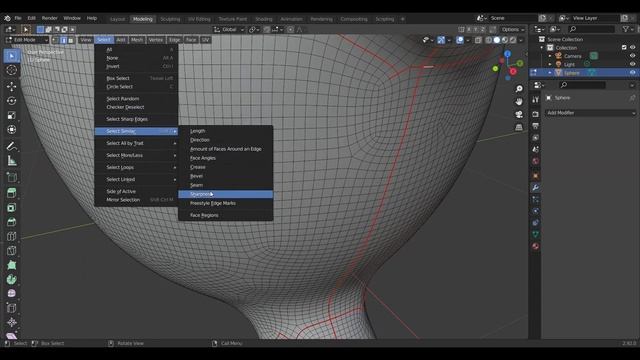Viewport: 640px width, 360px height.
Task: Enable edge select mode
Action: click(63, 40)
